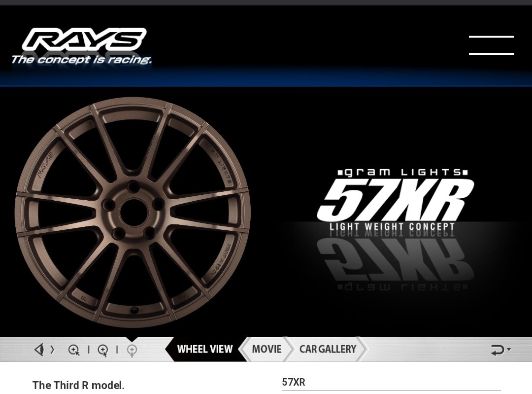Click the 57XR heading text

pyautogui.click(x=294, y=382)
